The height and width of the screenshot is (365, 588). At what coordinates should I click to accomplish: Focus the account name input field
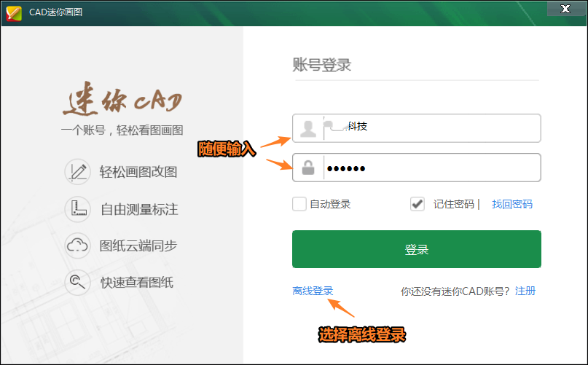point(416,128)
